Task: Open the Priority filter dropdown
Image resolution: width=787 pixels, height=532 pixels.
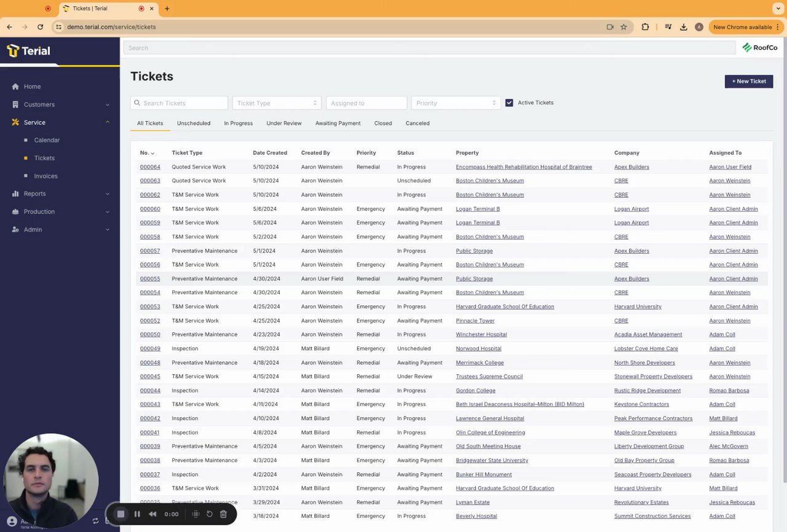Action: coord(456,103)
